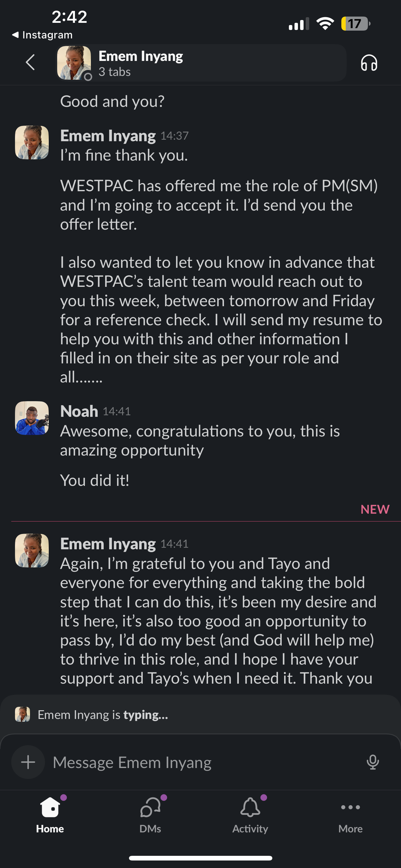The width and height of the screenshot is (401, 868).
Task: Open Noah's profile avatar
Action: (x=31, y=418)
